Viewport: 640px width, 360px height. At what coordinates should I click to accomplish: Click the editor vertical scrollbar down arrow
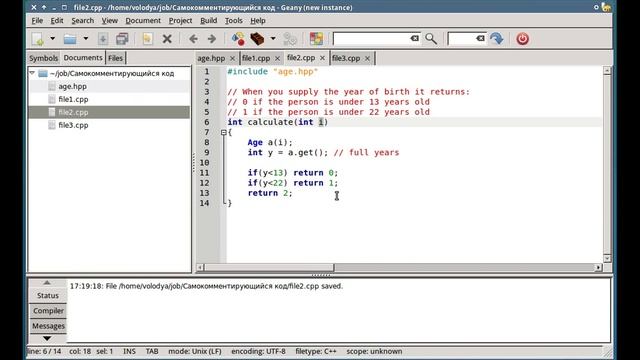coord(607,258)
